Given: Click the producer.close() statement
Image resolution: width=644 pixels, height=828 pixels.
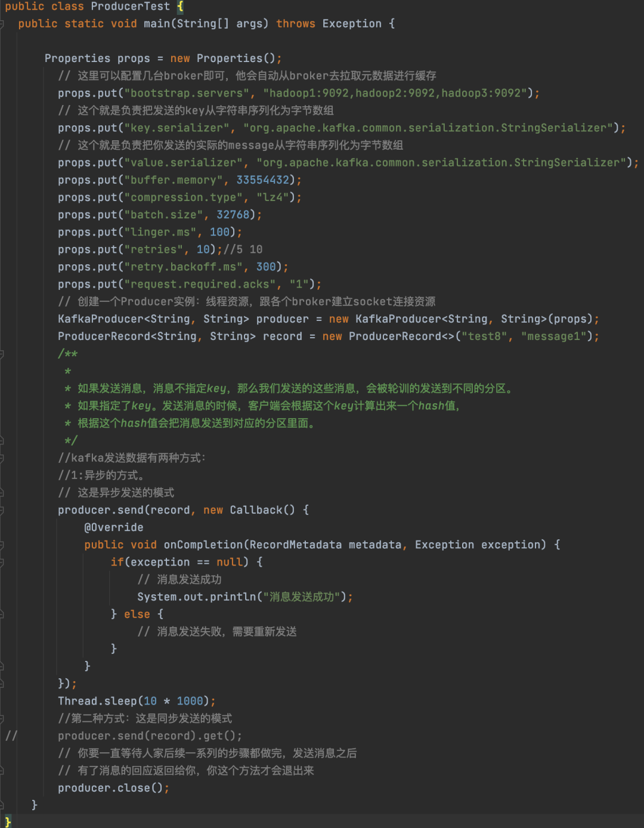Looking at the screenshot, I should [114, 788].
